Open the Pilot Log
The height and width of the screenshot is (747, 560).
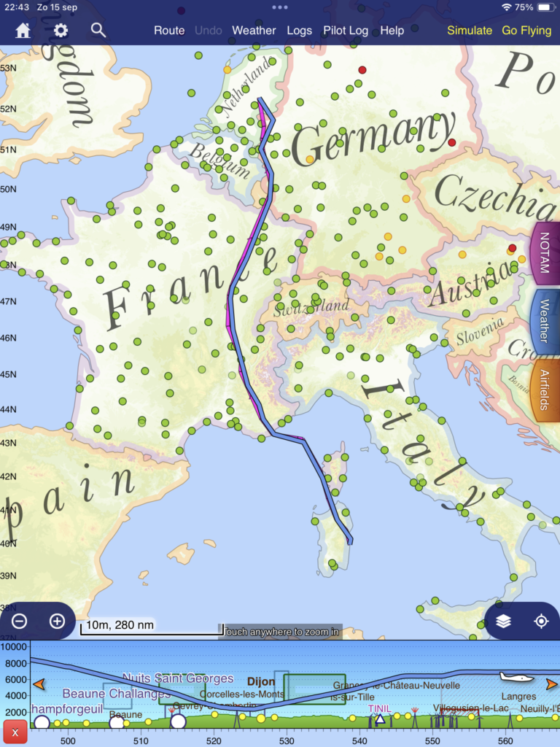click(346, 31)
